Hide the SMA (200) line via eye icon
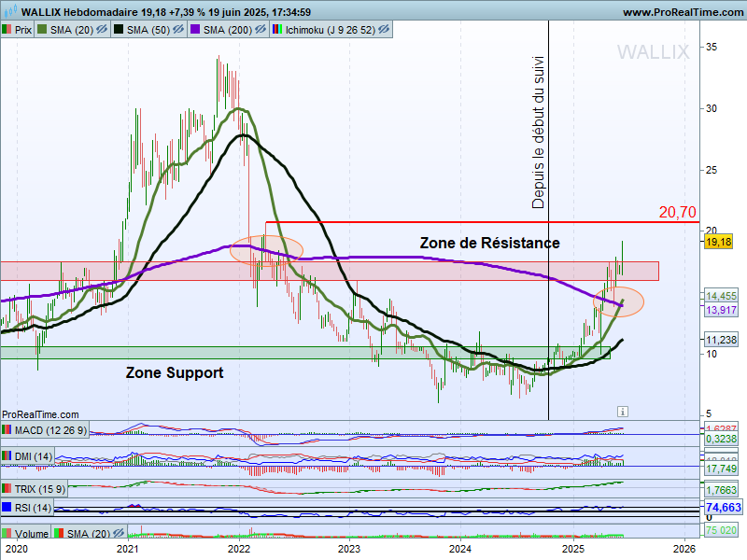Screen dimensions: 747x560 click(261, 30)
